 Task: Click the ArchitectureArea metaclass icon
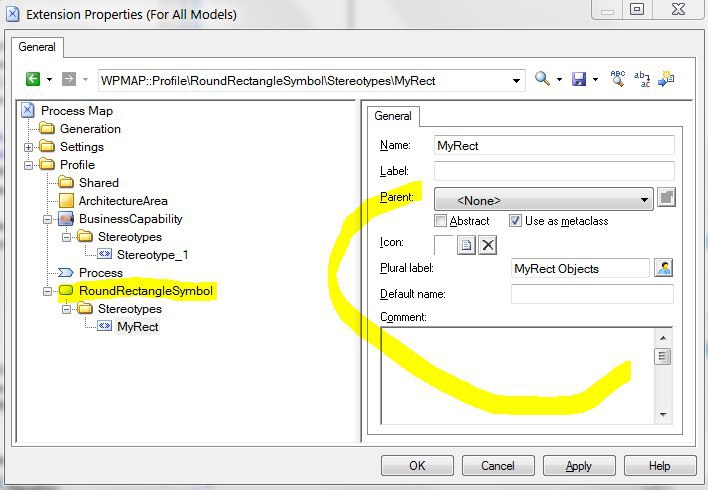tap(66, 201)
